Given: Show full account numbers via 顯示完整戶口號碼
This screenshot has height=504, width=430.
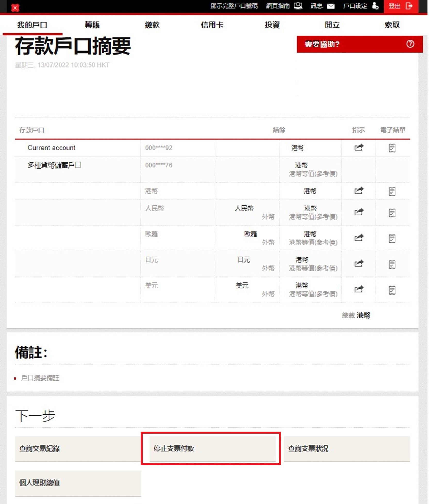Looking at the screenshot, I should coord(234,6).
